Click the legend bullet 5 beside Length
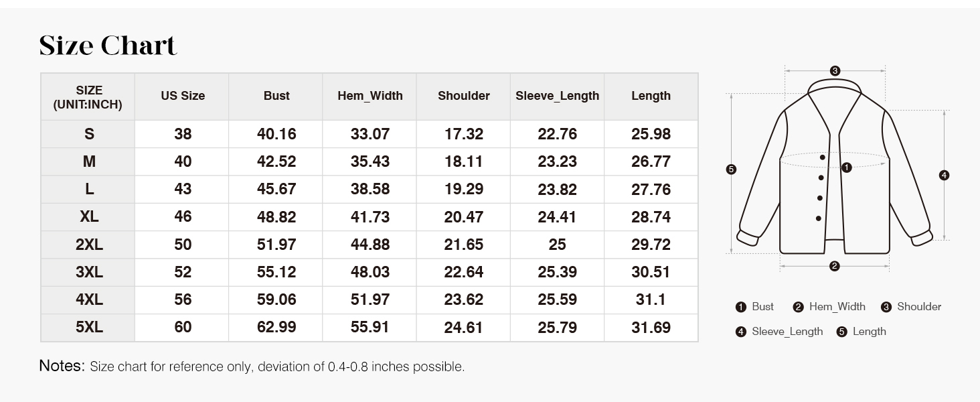This screenshot has width=980, height=402. [841, 332]
